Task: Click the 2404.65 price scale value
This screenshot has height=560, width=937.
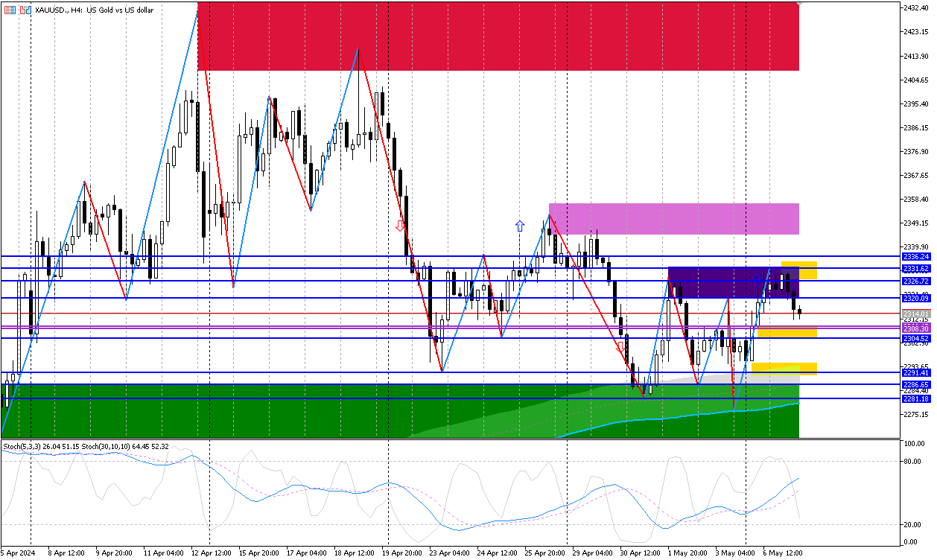Action: 915,80
